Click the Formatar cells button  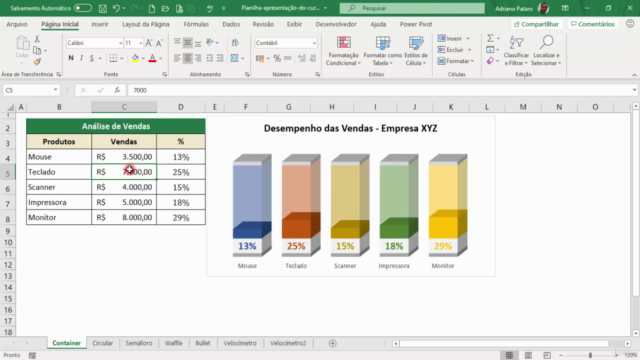456,61
